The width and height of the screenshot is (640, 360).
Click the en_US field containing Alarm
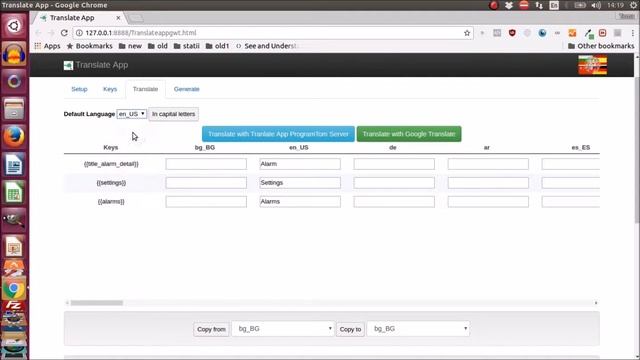point(300,164)
